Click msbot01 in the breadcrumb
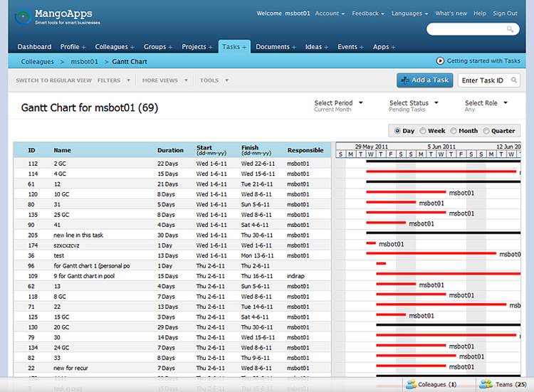 tap(84, 62)
